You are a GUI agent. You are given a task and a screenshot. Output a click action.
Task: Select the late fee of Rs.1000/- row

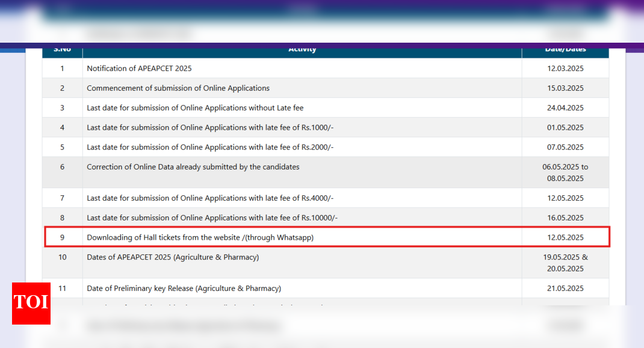(x=209, y=127)
